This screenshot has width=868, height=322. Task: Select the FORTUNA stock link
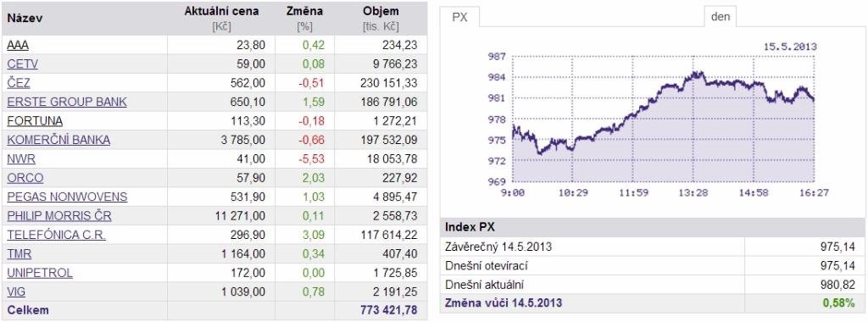click(35, 120)
